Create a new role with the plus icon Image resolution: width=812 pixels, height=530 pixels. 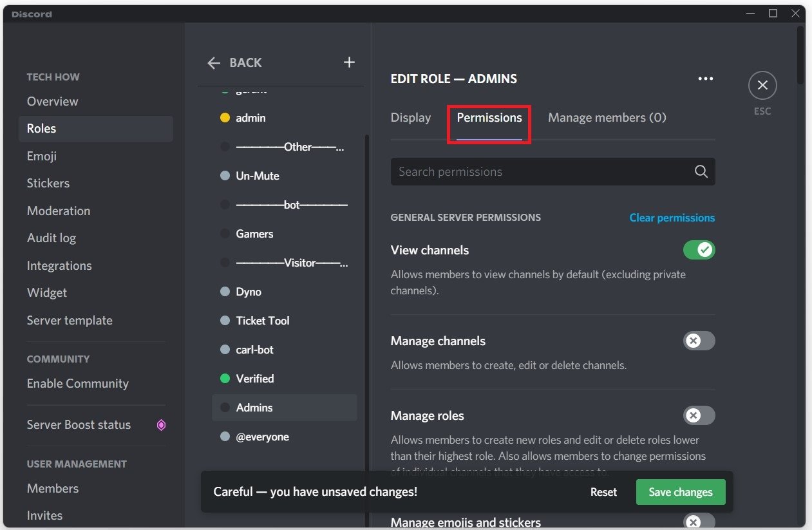click(x=348, y=62)
